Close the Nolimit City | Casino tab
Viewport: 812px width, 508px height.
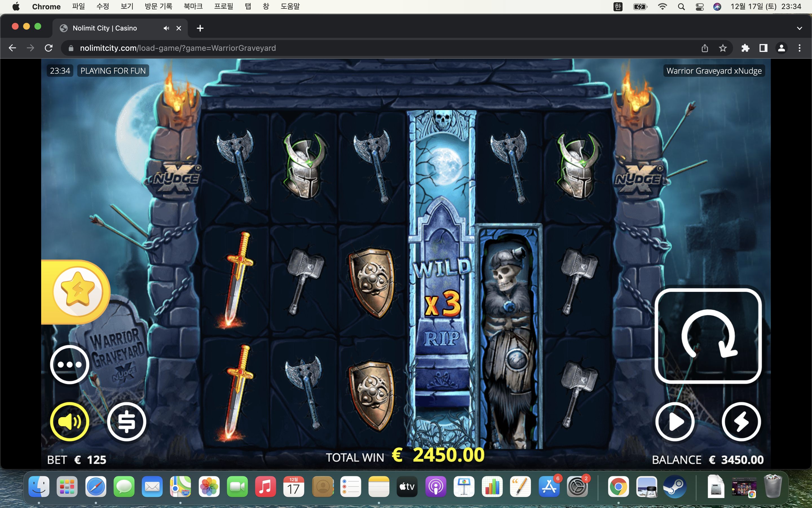pos(179,28)
